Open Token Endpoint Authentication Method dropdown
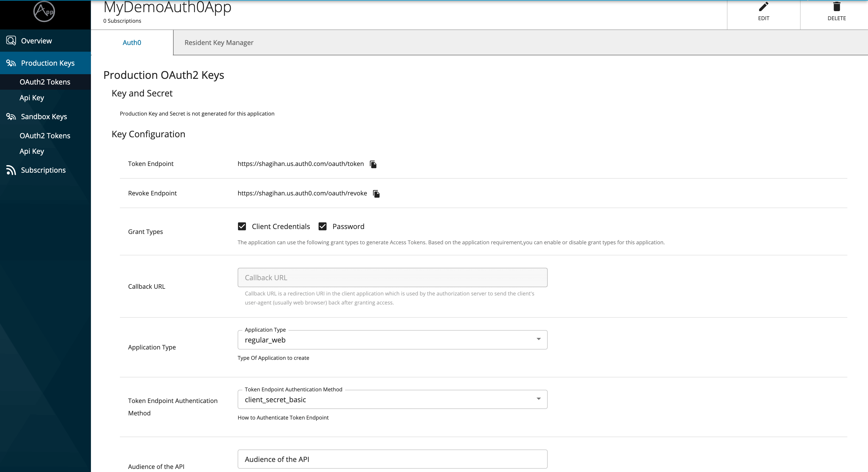The image size is (868, 472). pos(392,400)
